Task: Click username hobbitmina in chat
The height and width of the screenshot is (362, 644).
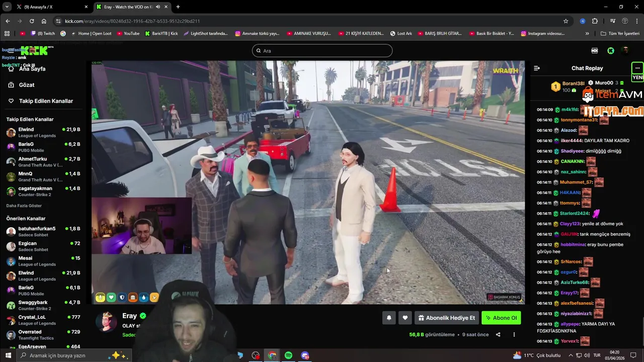Action: 573,244
